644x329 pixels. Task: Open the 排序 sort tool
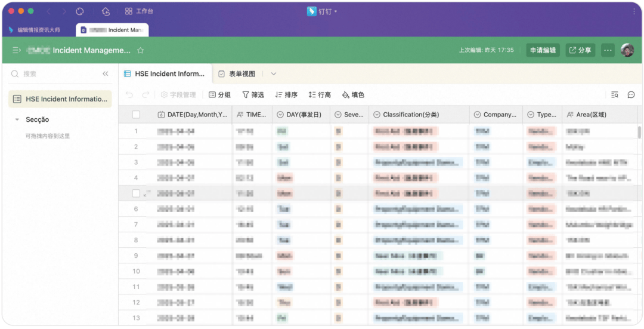click(286, 95)
